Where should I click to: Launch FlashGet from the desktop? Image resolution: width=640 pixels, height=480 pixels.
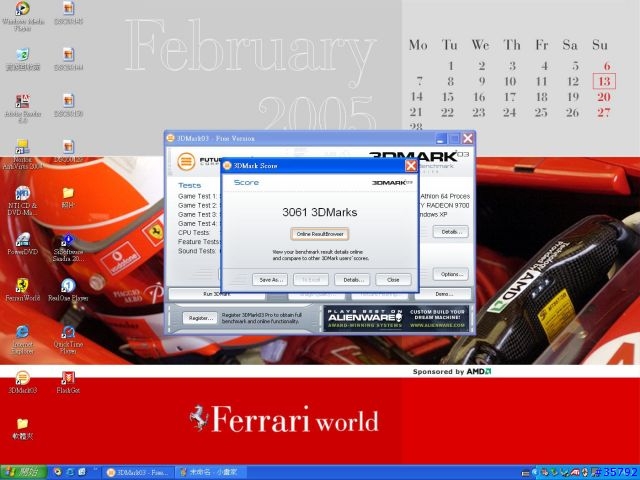click(68, 382)
